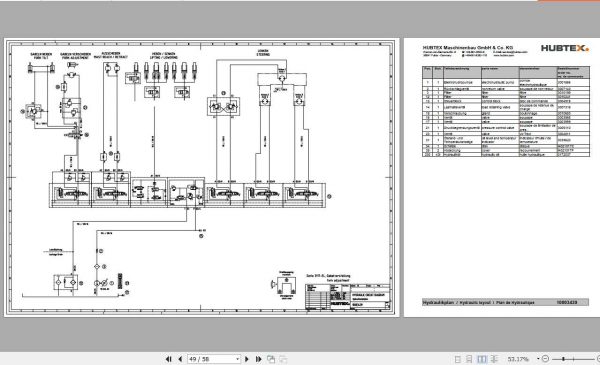Open the page number dropdown arrow
The width and height of the screenshot is (600, 365).
(x=238, y=359)
